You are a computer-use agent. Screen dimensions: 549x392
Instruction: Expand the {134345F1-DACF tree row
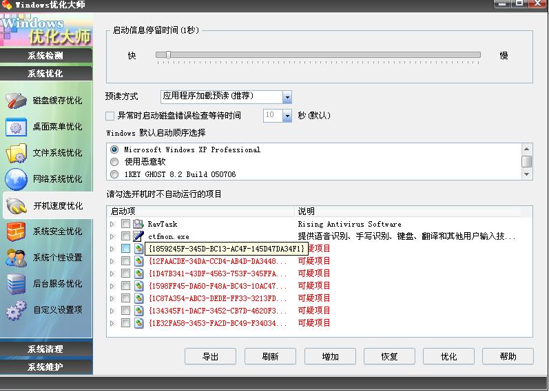(112, 311)
